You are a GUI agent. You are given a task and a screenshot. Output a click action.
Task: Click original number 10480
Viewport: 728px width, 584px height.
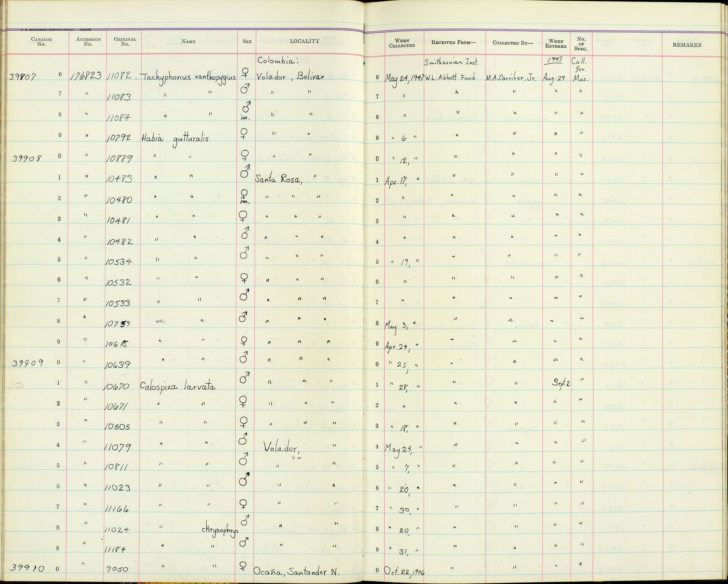point(119,200)
